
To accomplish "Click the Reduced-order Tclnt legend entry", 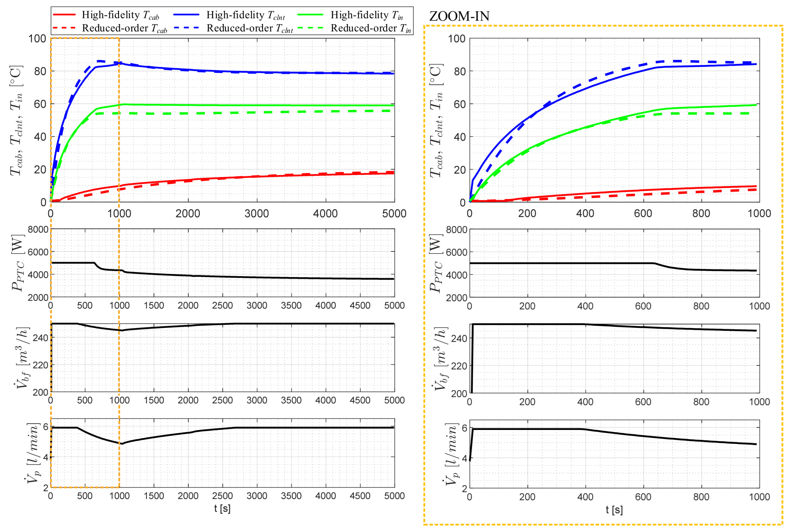I will coord(250,28).
